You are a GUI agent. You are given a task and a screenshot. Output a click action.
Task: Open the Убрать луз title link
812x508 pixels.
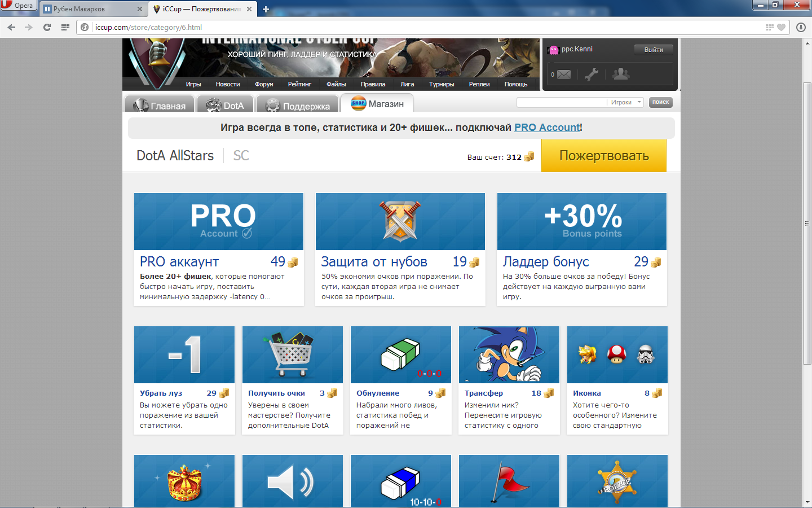161,393
